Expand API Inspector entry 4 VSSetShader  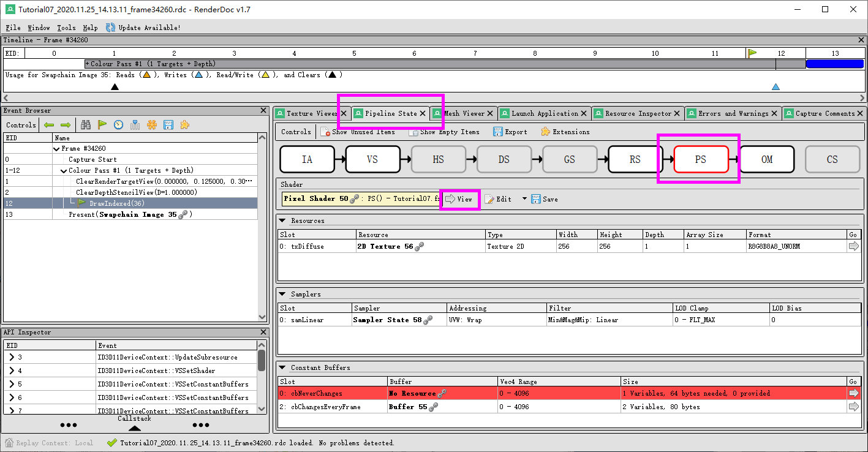tap(11, 371)
